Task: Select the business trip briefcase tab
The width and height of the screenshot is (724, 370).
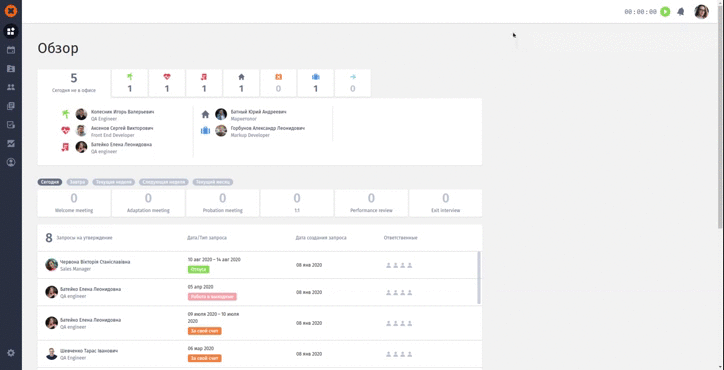Action: tap(316, 83)
